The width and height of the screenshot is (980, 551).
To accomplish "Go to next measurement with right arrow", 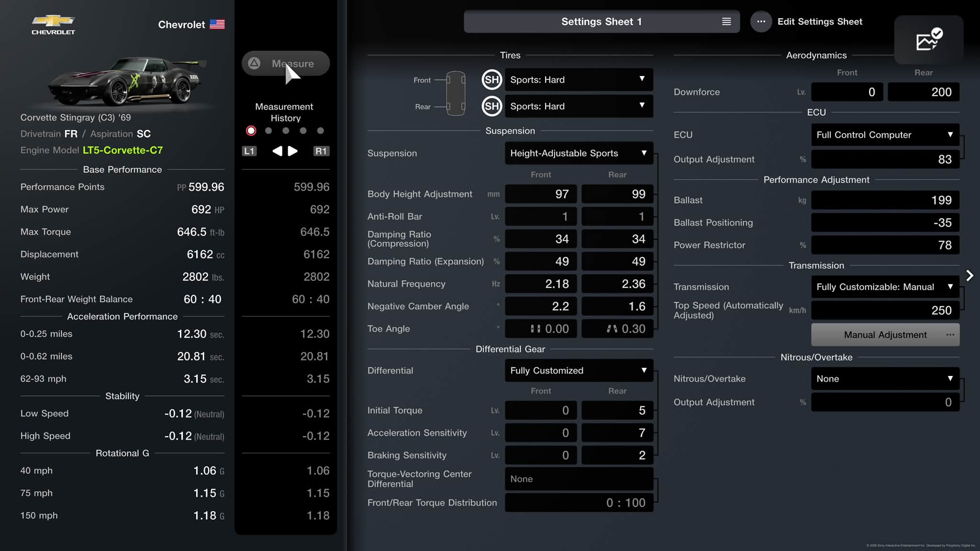I will click(293, 151).
